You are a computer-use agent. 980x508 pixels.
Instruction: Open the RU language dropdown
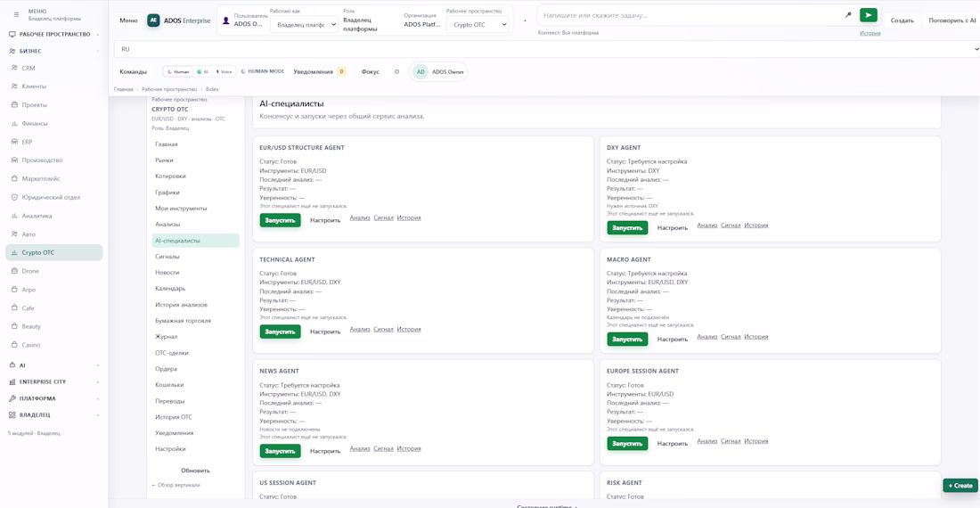(x=547, y=49)
